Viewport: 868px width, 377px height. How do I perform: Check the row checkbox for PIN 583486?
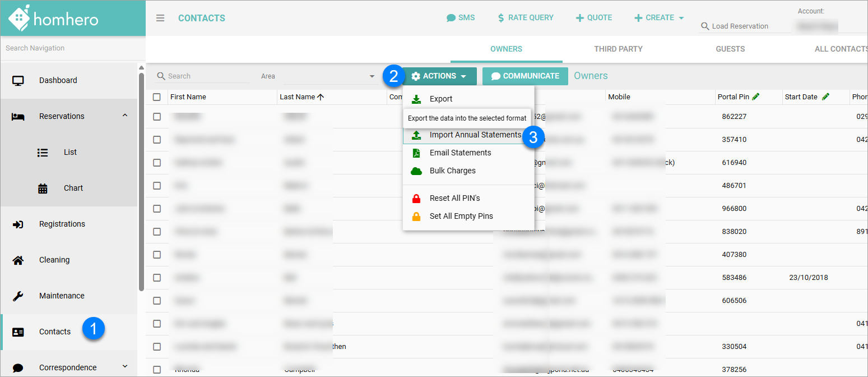[157, 278]
